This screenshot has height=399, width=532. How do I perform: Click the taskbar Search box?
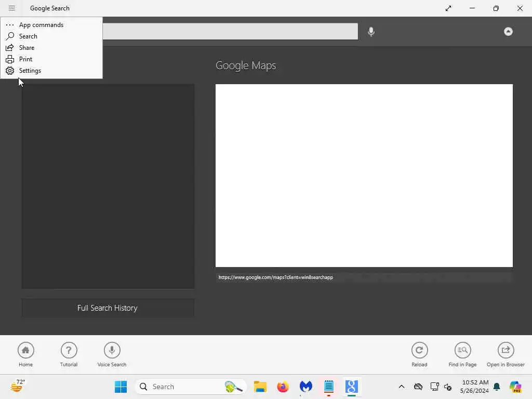190,387
